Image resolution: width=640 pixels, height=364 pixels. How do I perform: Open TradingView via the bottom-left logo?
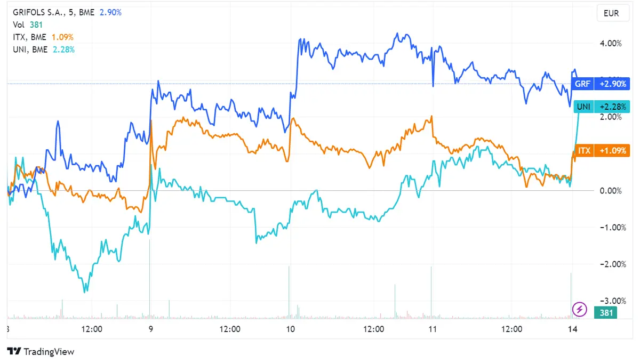click(40, 352)
